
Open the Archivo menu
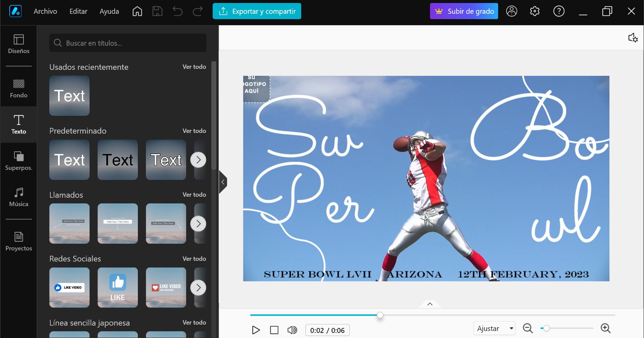pyautogui.click(x=45, y=11)
